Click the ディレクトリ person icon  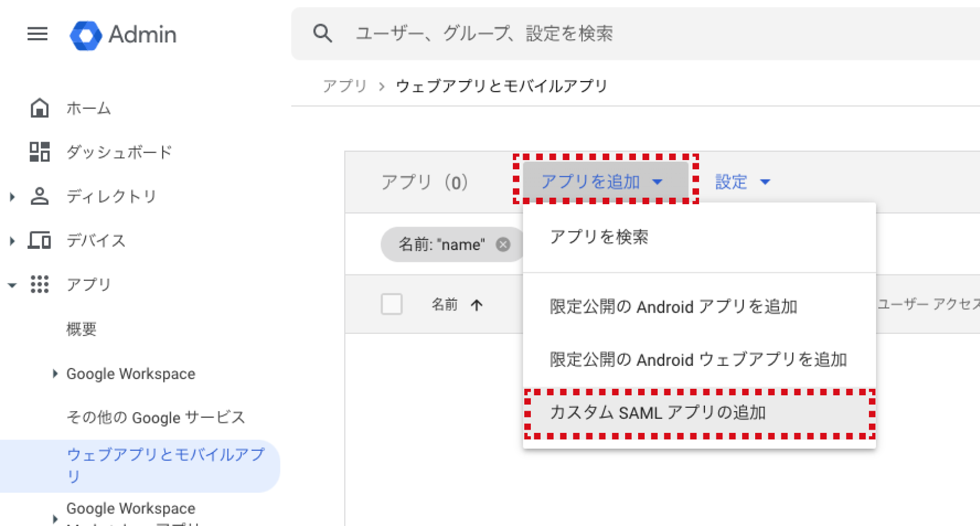point(39,196)
